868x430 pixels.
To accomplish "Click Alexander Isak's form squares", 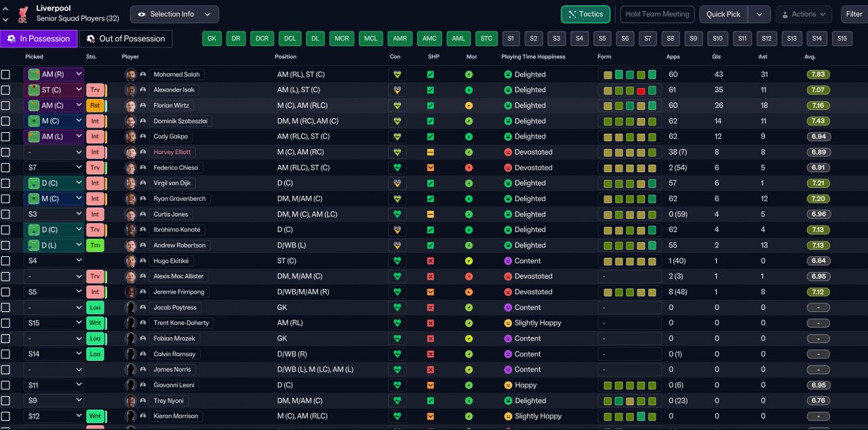I will [630, 90].
